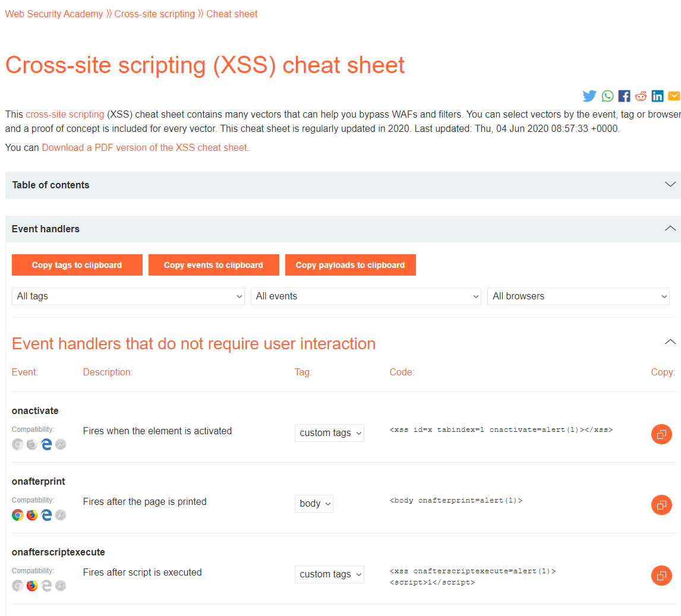Viewport: 681px width, 616px height.
Task: Click Safari compatibility icon under onafterscriptexecute
Action: click(x=61, y=586)
